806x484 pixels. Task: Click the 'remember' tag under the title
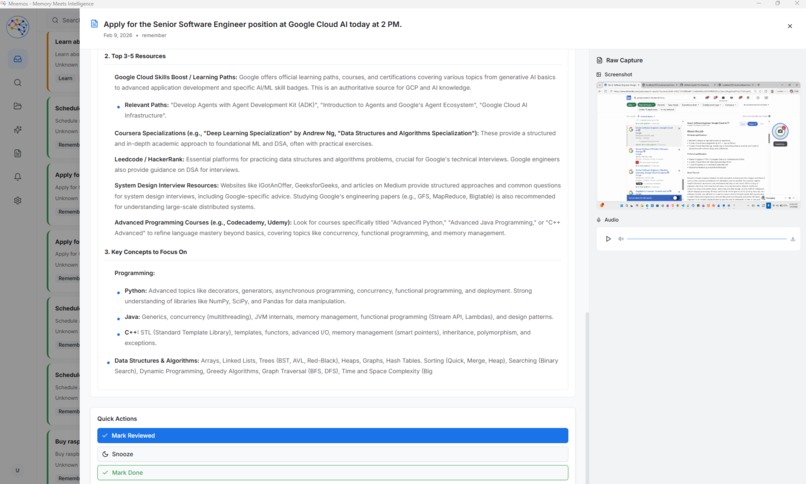[x=154, y=35]
